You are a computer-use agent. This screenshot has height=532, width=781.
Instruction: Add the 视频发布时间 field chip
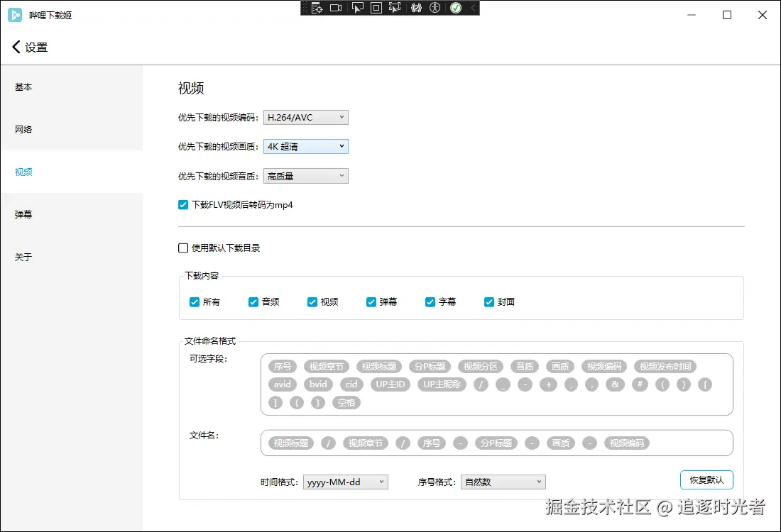pos(665,366)
